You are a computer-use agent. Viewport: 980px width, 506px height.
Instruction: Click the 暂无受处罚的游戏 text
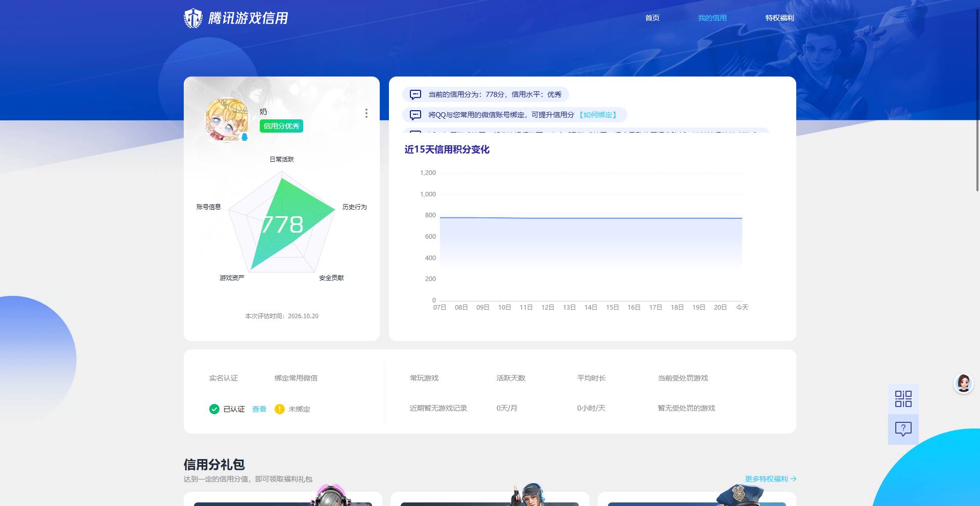[x=687, y=408]
